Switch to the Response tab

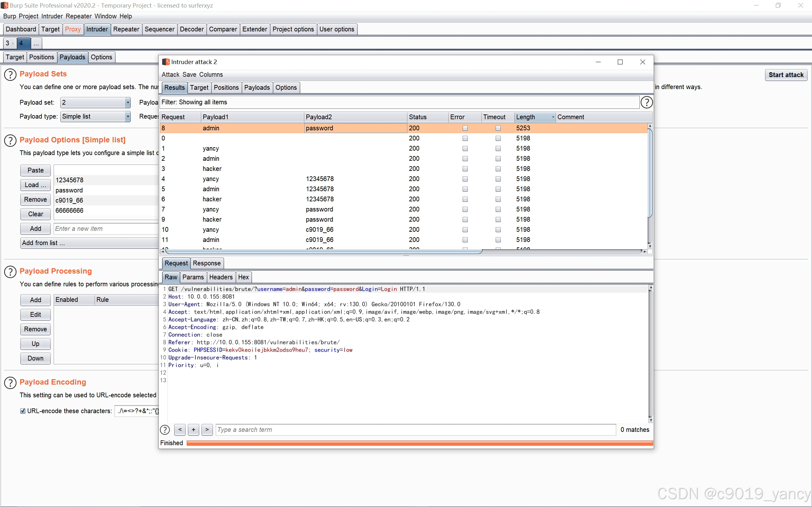tap(207, 263)
